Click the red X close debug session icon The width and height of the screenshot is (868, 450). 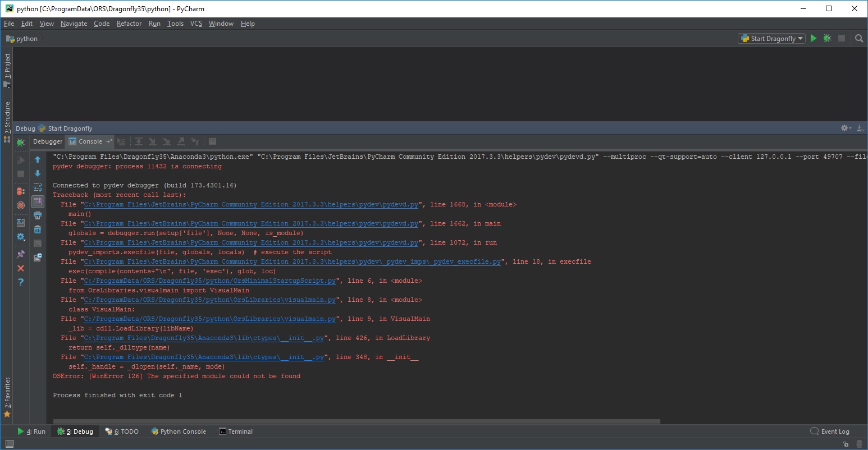(21, 268)
